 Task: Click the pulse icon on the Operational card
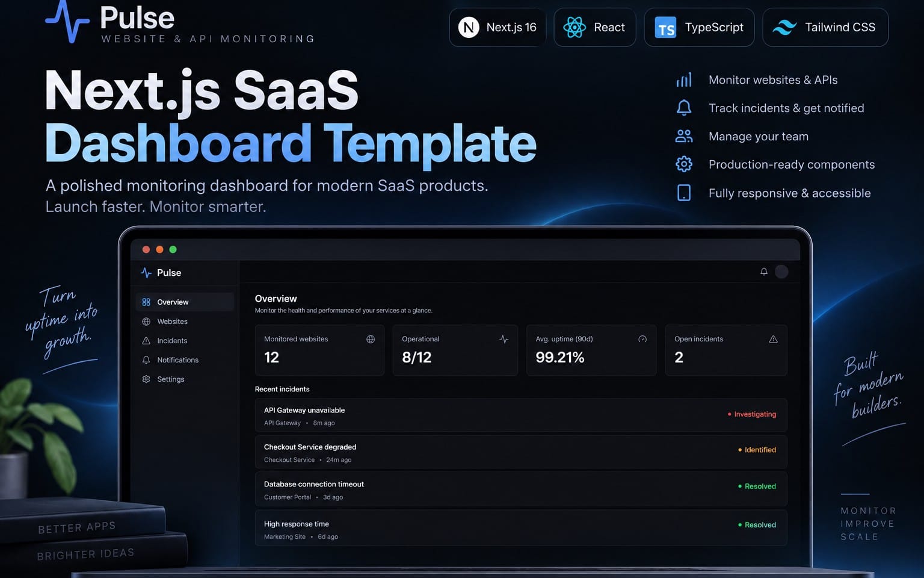tap(504, 340)
